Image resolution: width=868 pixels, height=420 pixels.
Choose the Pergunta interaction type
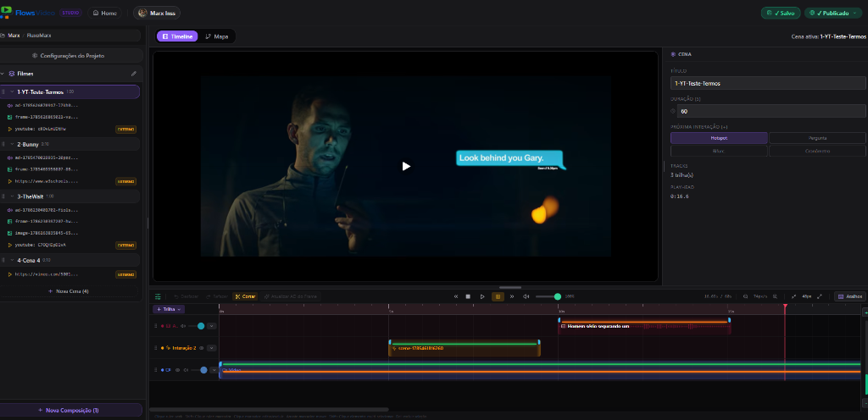pos(817,138)
